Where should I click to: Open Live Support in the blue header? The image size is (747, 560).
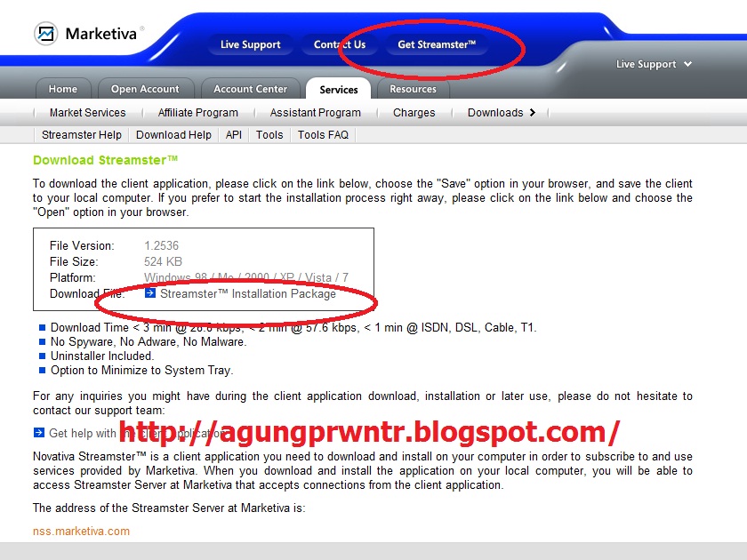(250, 44)
